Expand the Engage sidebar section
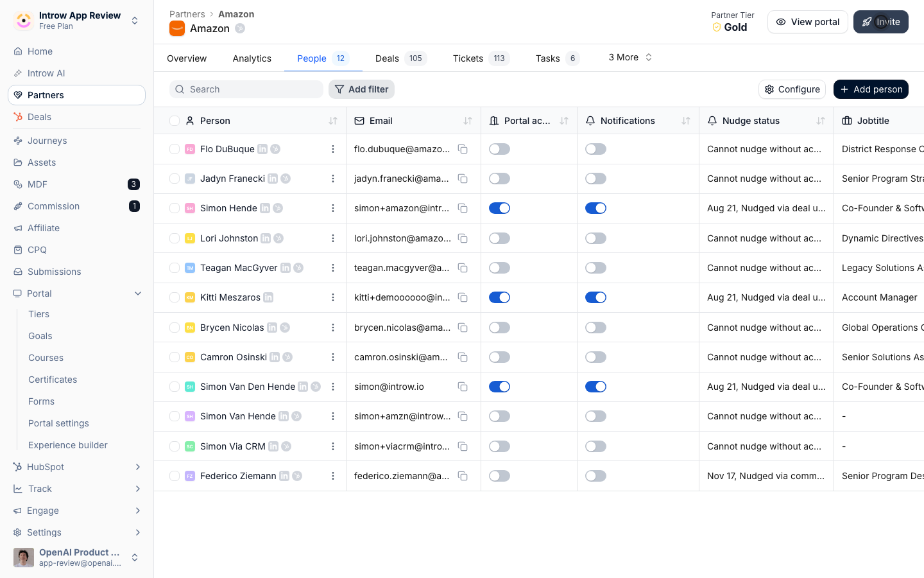The height and width of the screenshot is (578, 924). coord(138,511)
